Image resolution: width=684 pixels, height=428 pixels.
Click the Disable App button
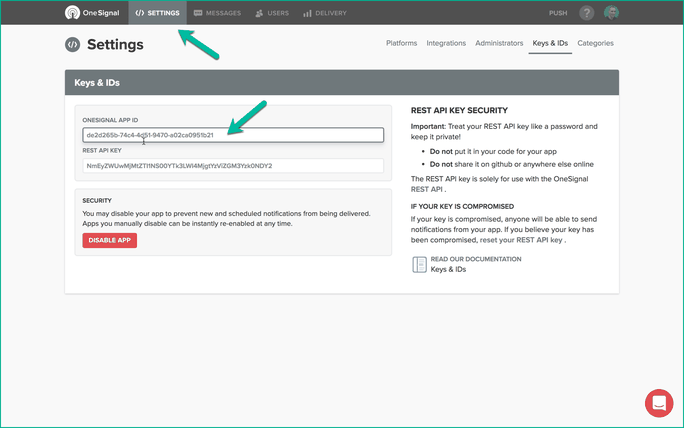(109, 240)
